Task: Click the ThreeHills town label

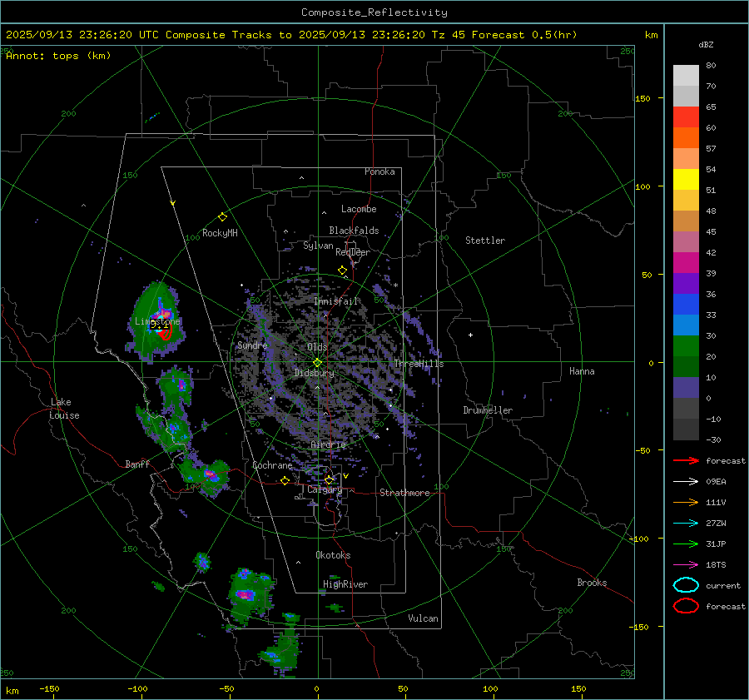Action: (419, 364)
